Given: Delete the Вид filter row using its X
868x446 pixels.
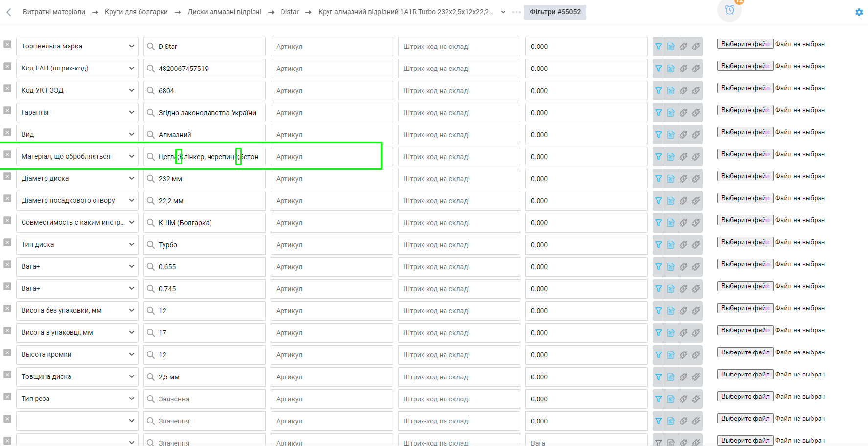Looking at the screenshot, I should (x=7, y=132).
